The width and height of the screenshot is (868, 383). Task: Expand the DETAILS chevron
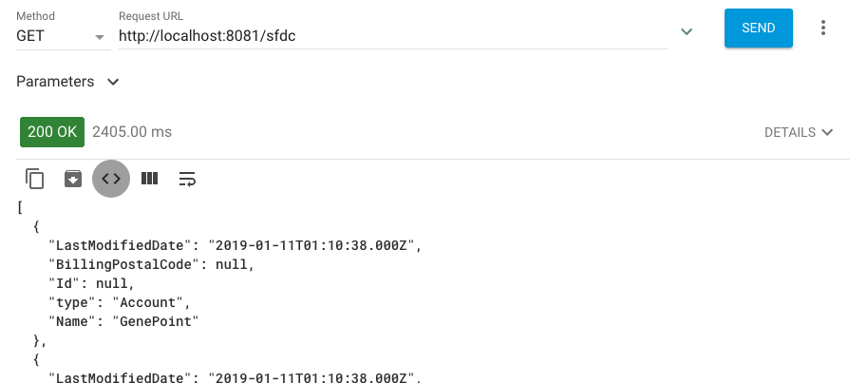coord(827,132)
